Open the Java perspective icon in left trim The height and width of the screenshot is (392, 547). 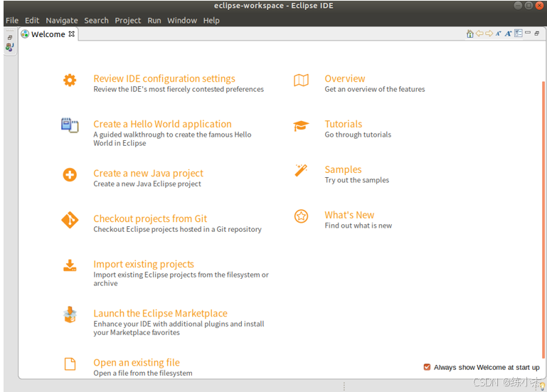click(x=10, y=47)
